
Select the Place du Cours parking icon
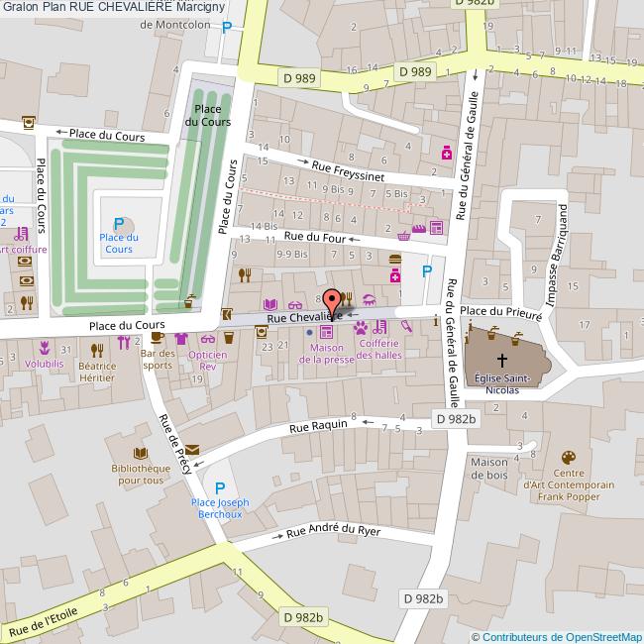tap(119, 225)
